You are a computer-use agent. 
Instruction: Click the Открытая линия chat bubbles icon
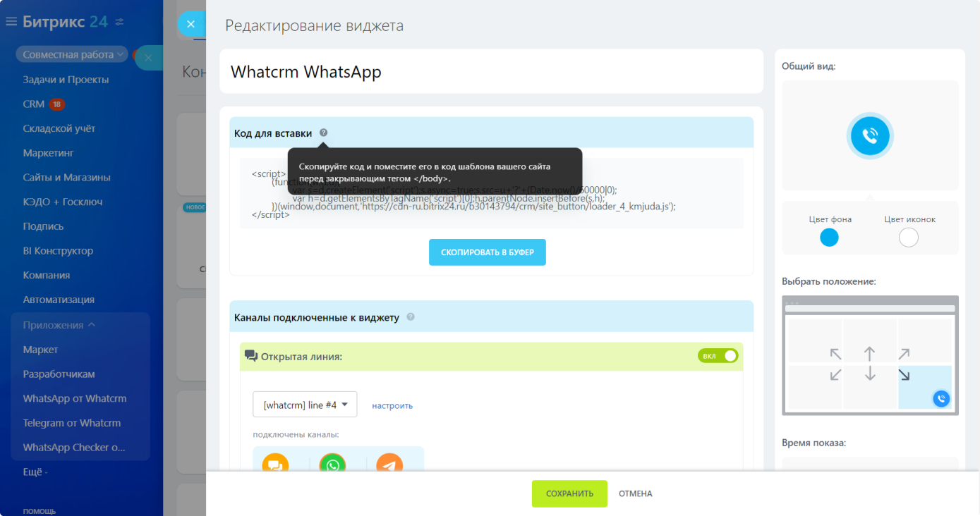(x=251, y=356)
